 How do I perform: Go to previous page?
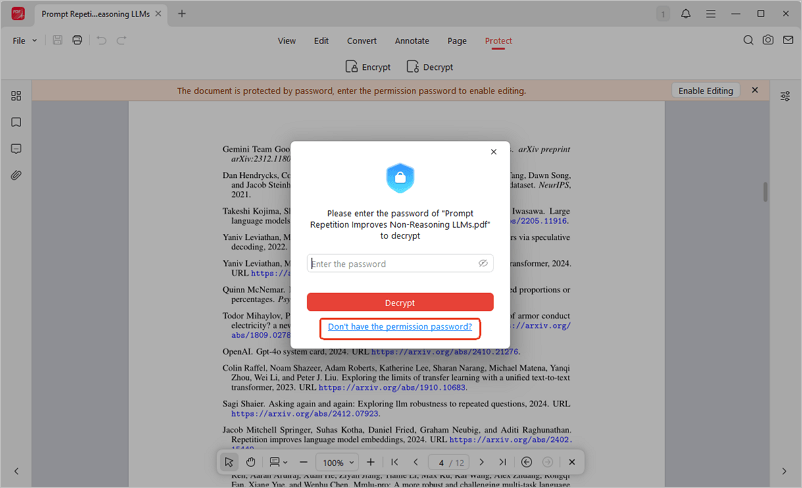[x=415, y=462]
